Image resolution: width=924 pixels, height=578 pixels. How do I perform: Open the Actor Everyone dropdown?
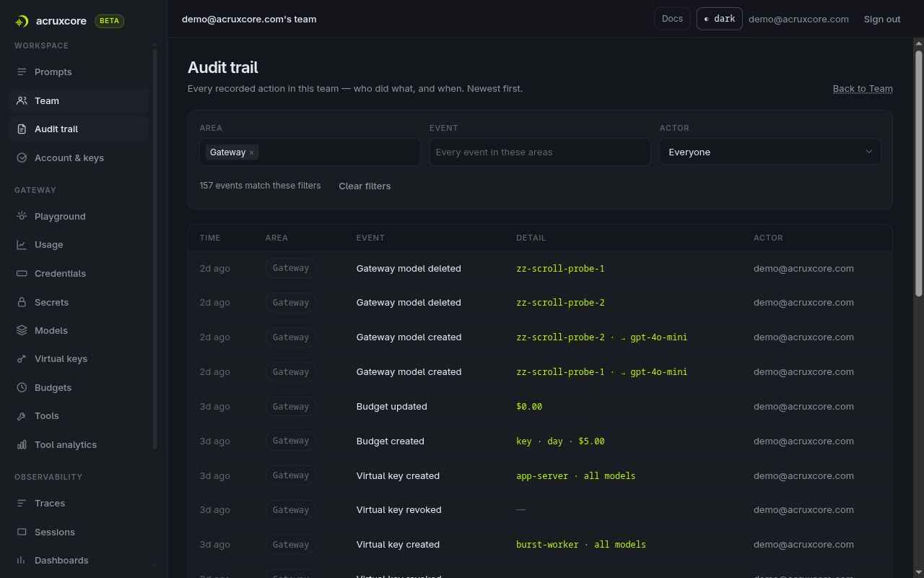[770, 152]
